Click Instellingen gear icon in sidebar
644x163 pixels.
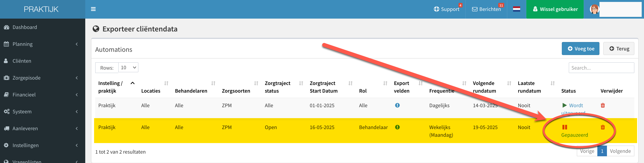click(x=6, y=145)
